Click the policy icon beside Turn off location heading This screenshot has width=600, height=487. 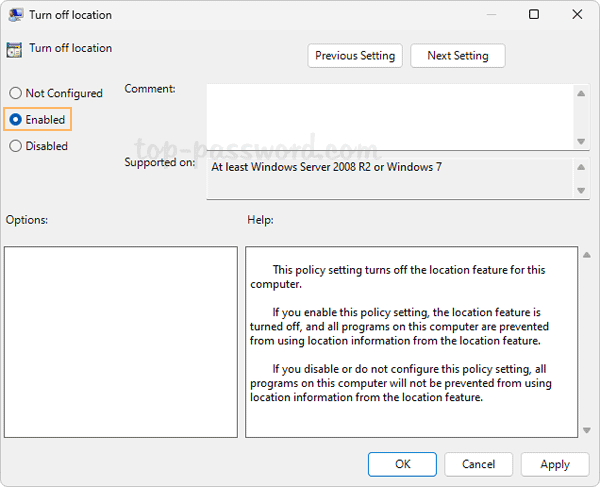coord(14,49)
